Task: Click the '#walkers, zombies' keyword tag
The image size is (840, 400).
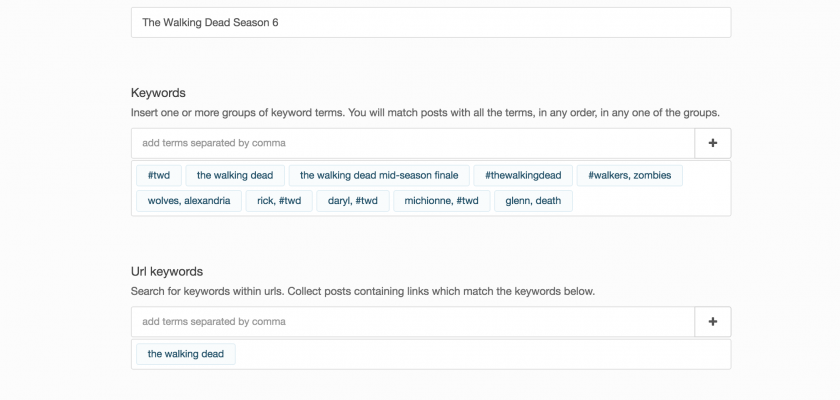Action: [629, 175]
